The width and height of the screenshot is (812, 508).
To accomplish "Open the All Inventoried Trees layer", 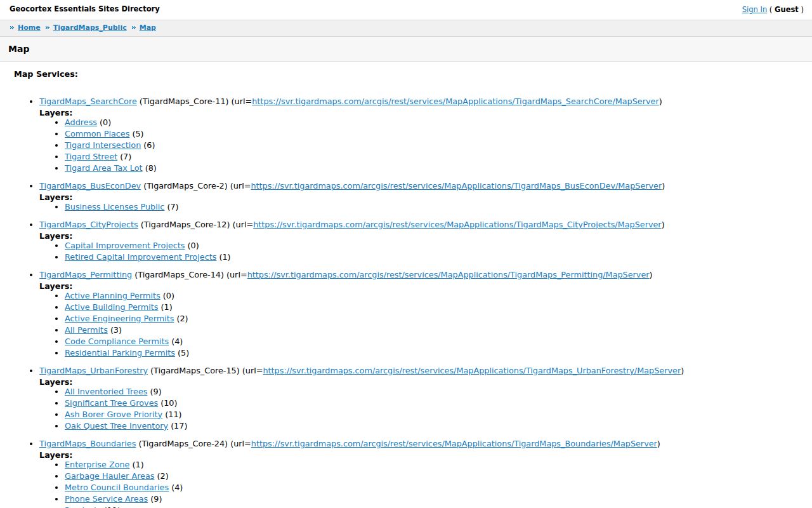I will (106, 392).
